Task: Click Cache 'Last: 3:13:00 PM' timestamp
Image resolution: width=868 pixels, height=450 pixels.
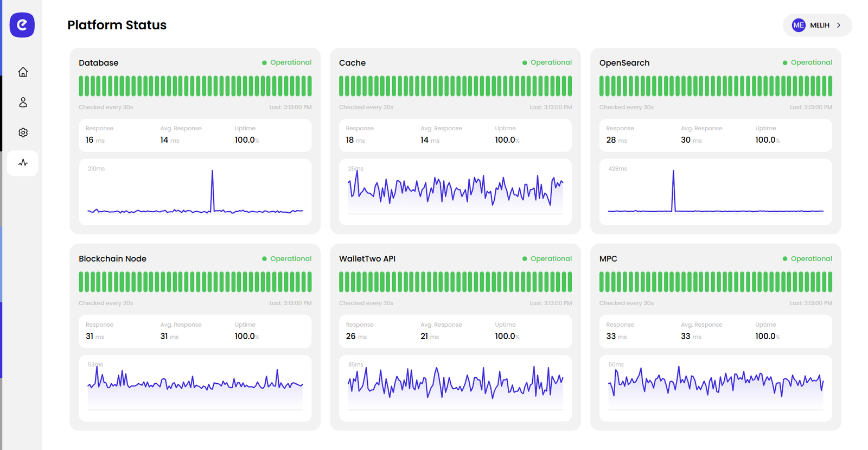Action: click(x=551, y=107)
